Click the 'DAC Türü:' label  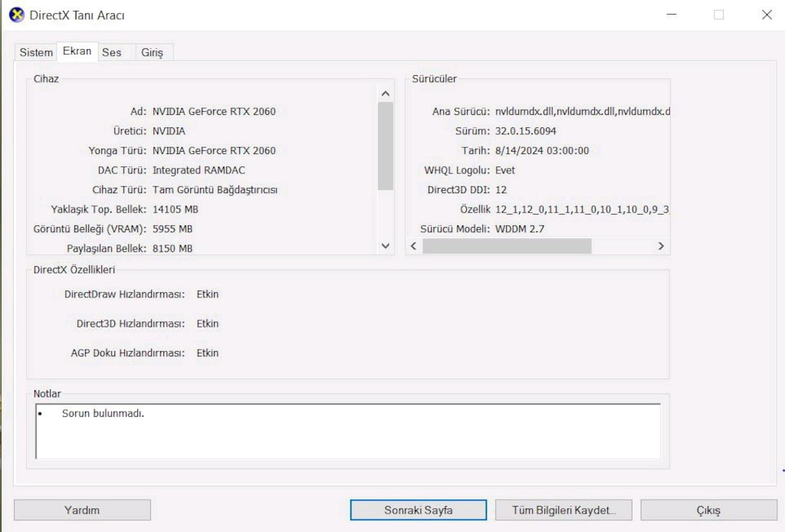(122, 170)
